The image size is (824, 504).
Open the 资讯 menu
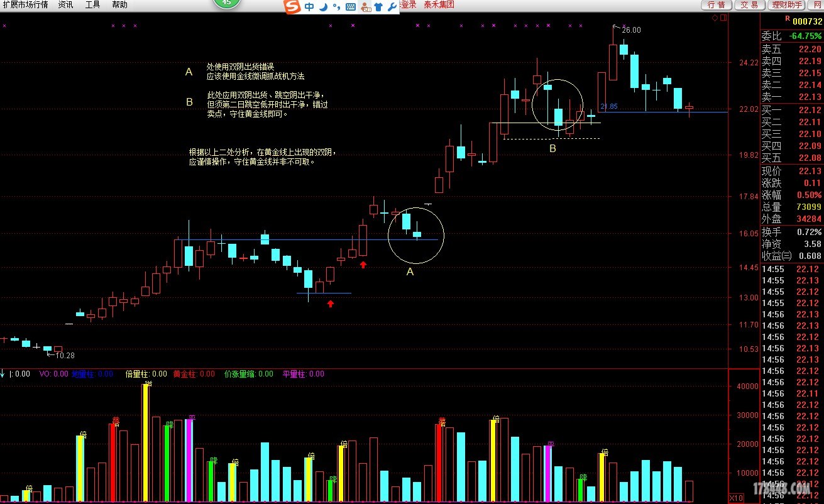coord(65,4)
